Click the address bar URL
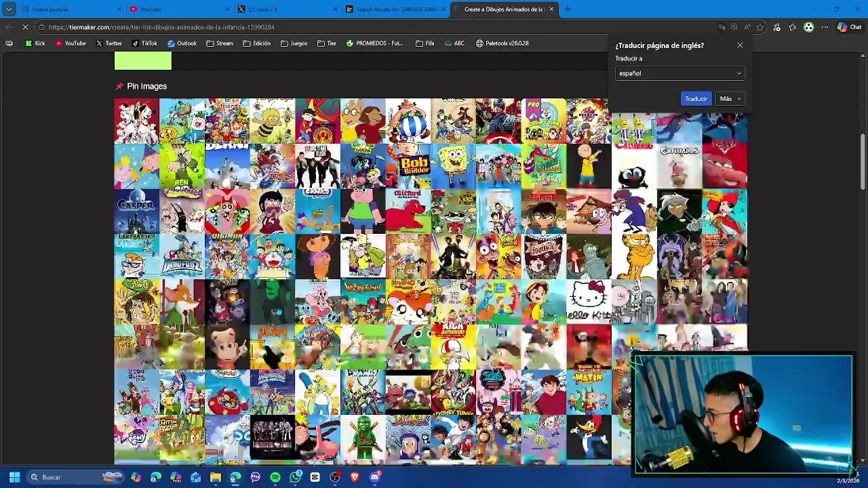This screenshot has width=868, height=488. coord(161,27)
